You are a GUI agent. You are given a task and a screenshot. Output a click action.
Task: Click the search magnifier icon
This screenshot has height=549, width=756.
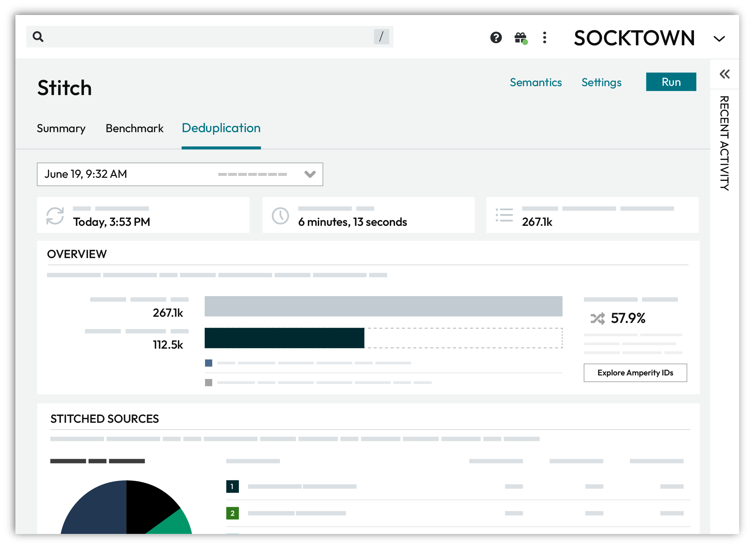pyautogui.click(x=39, y=36)
